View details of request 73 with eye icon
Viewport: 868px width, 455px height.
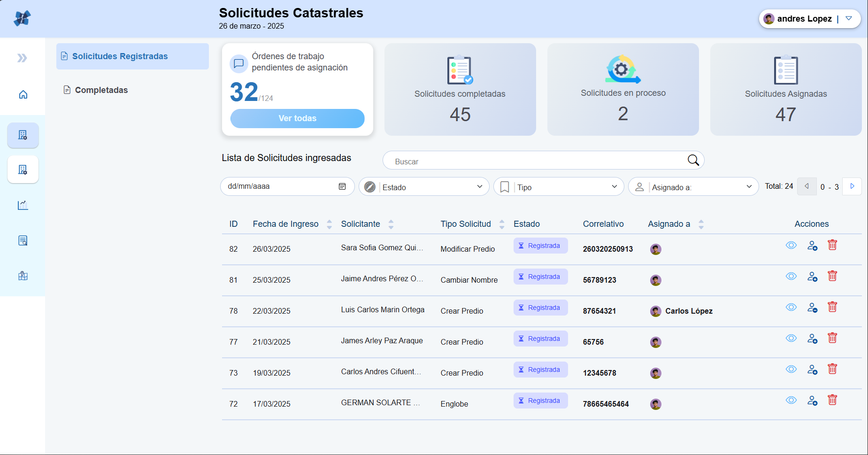pos(791,369)
